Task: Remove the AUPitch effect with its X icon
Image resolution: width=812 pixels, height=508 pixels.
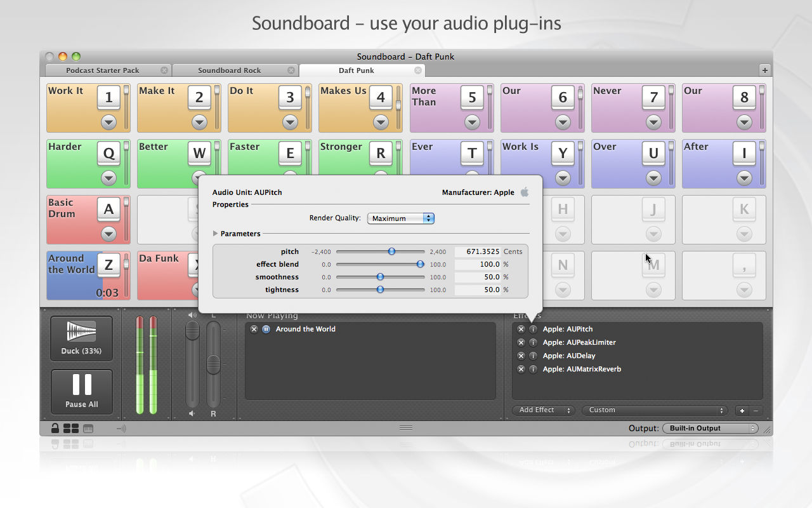Action: click(x=521, y=329)
